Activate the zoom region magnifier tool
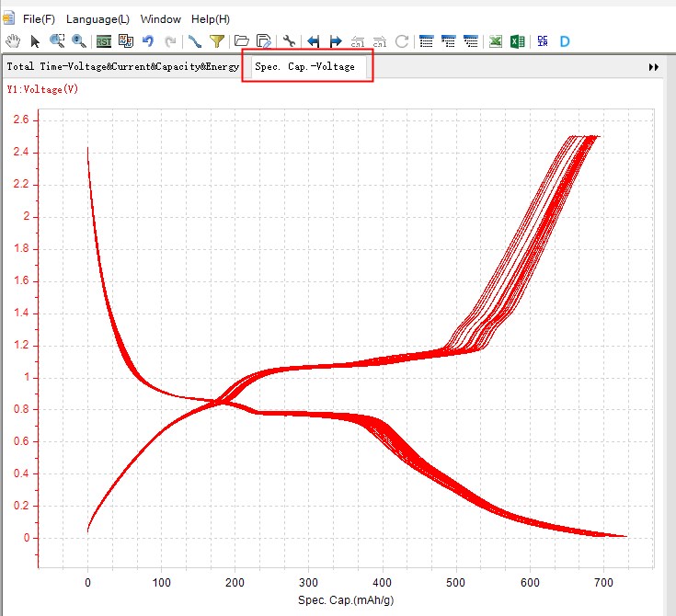Image resolution: width=676 pixels, height=616 pixels. (x=57, y=41)
